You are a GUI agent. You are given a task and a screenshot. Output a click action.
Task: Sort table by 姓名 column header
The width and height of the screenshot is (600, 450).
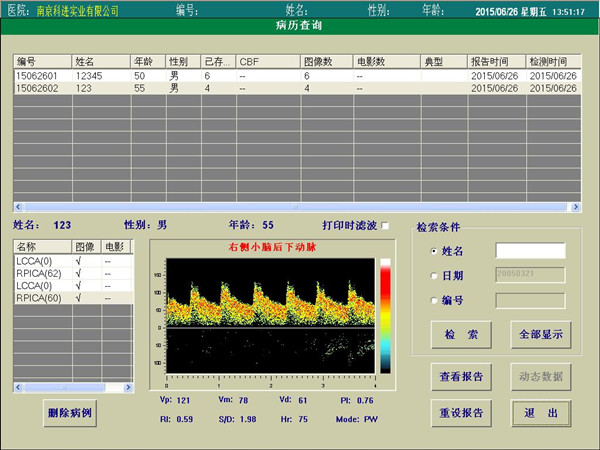102,62
